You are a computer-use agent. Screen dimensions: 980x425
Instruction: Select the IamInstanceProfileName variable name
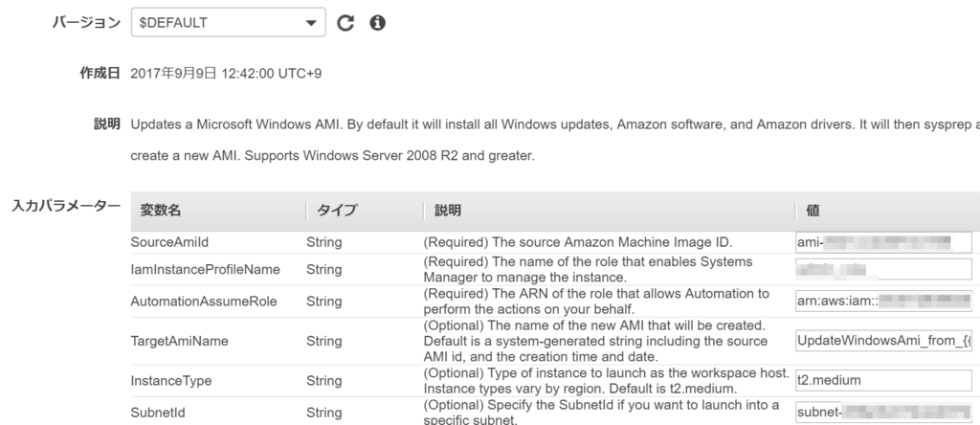205,269
